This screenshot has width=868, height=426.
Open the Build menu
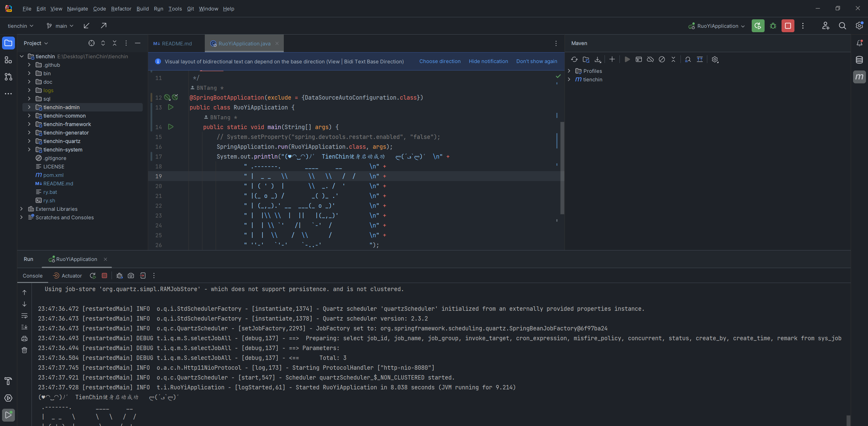142,8
